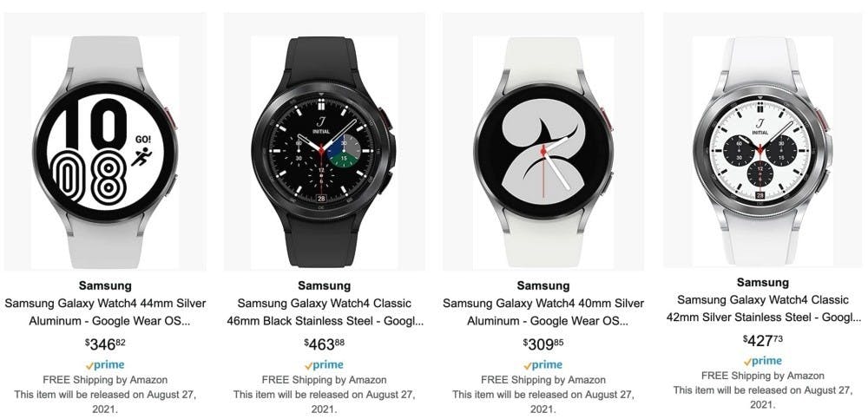
Task: Click the Samsung Galaxy Watch4 44mm Silver title
Action: click(x=105, y=312)
